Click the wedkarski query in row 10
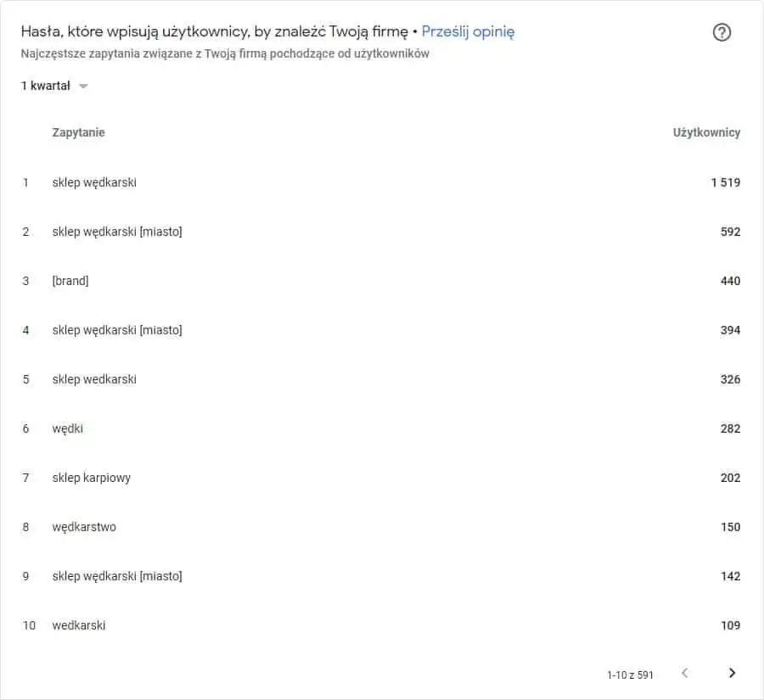 tap(78, 625)
